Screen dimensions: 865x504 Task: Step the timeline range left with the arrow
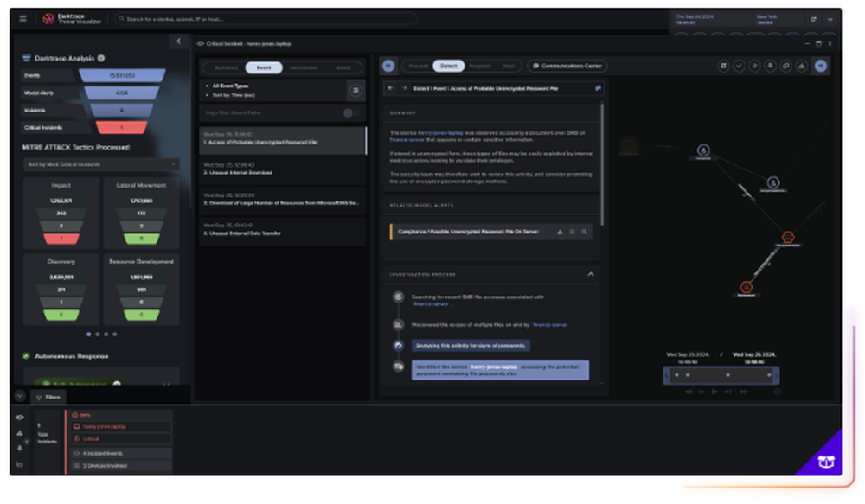666,375
